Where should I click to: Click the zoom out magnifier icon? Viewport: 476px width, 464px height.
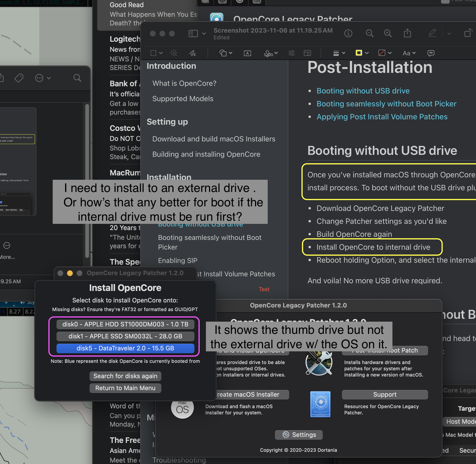[x=369, y=33]
